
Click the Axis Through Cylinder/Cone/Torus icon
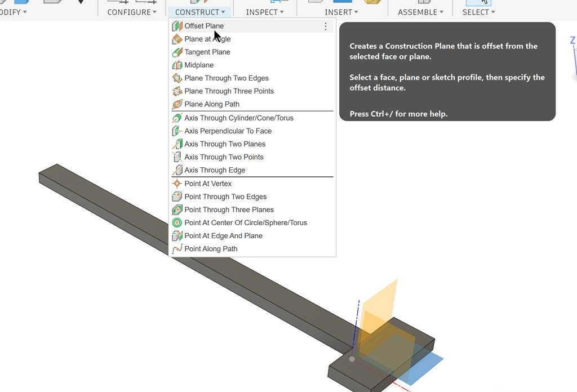[x=177, y=118]
